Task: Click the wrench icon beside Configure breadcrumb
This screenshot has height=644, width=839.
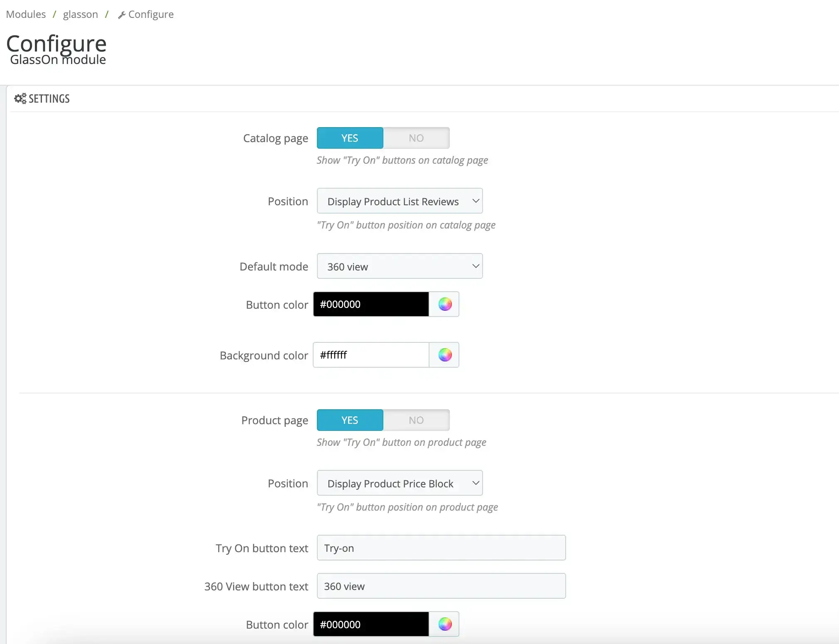Action: [x=121, y=14]
